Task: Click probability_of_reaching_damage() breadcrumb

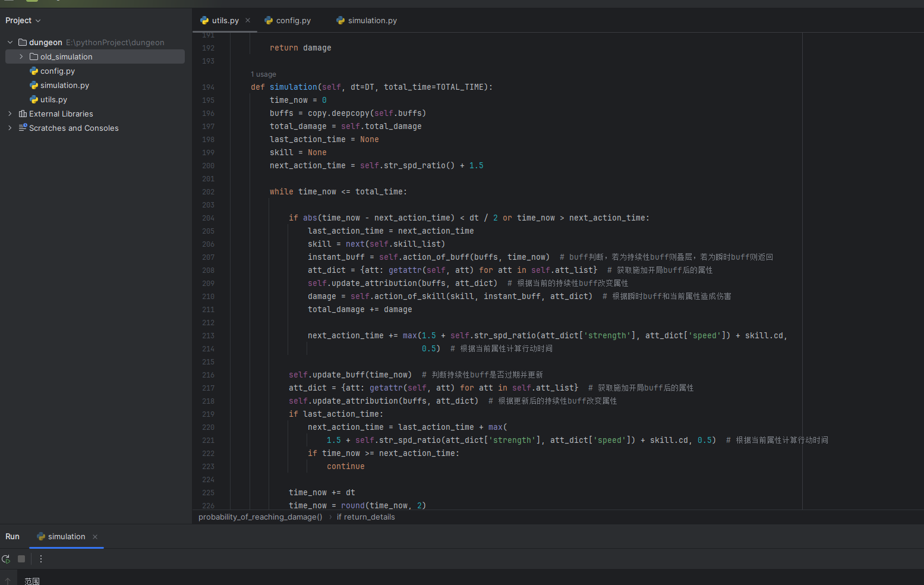Action: point(260,517)
